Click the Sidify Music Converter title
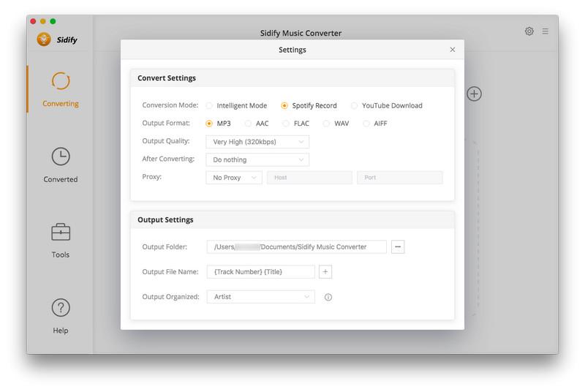 click(x=301, y=33)
